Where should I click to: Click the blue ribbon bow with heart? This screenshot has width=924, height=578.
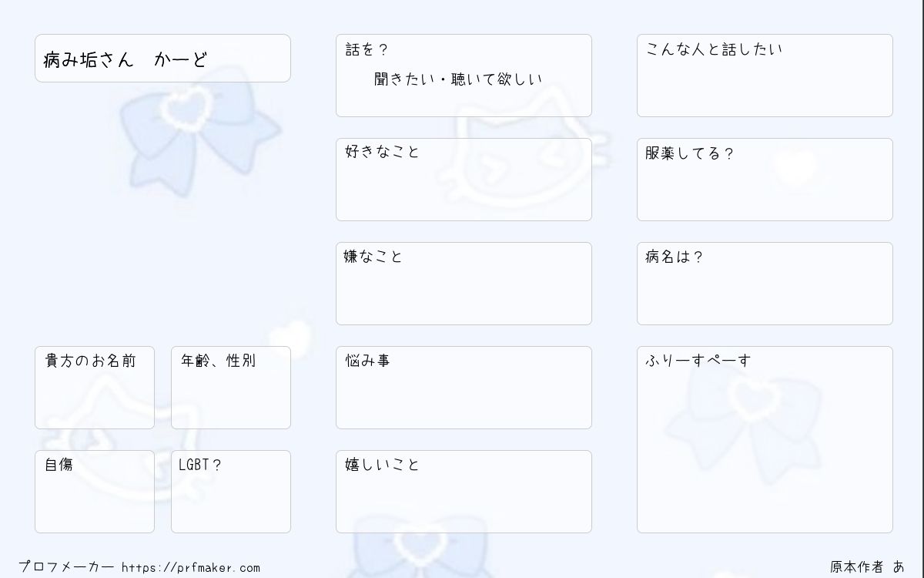[199, 129]
